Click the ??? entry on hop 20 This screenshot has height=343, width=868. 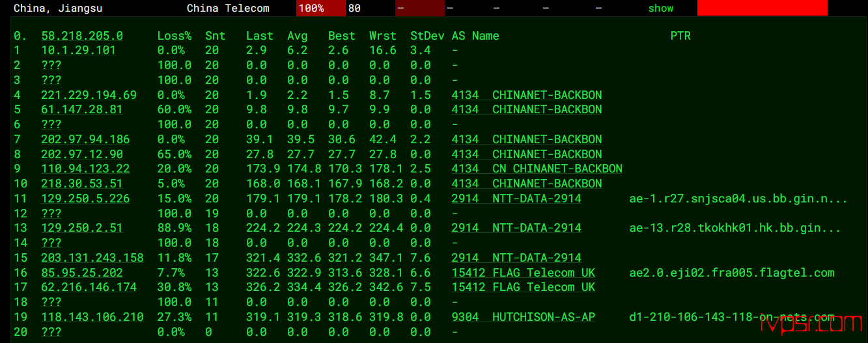click(51, 332)
